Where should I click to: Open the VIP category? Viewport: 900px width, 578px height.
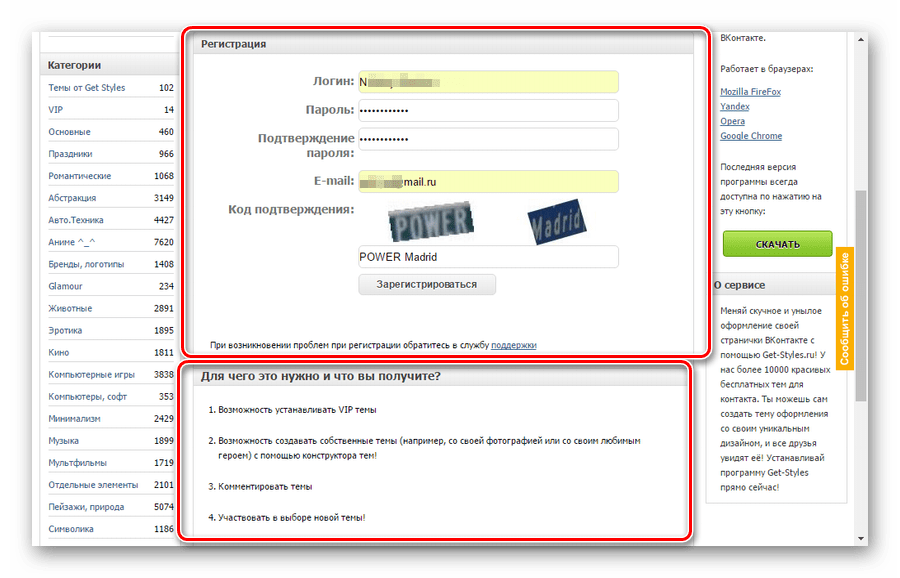click(x=56, y=110)
